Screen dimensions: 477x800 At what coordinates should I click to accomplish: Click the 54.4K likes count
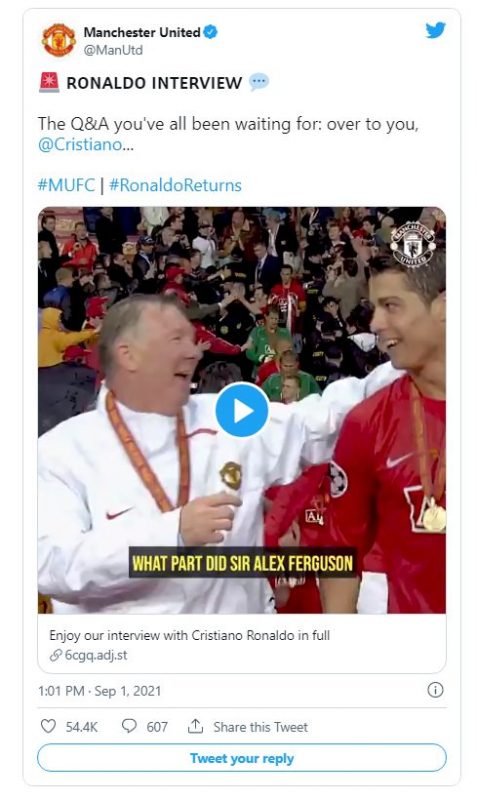(82, 727)
